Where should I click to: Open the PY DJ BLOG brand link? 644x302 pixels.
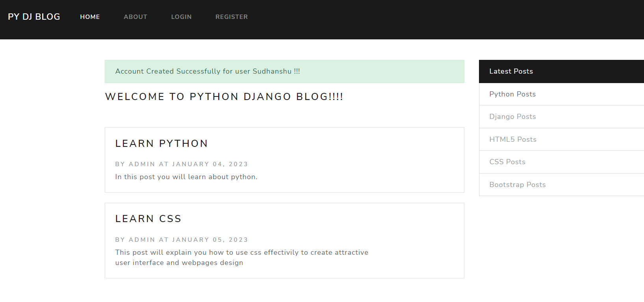pos(34,17)
